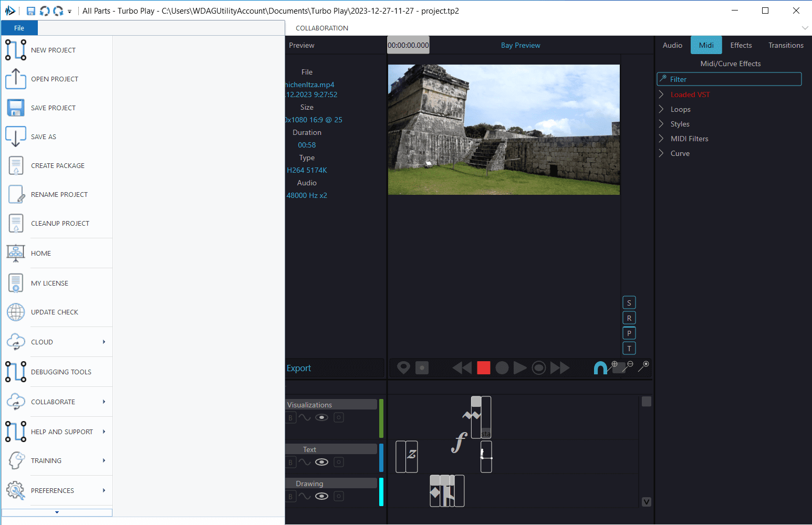Expand the Collaborate submenu arrow
This screenshot has width=812, height=525.
click(x=104, y=402)
